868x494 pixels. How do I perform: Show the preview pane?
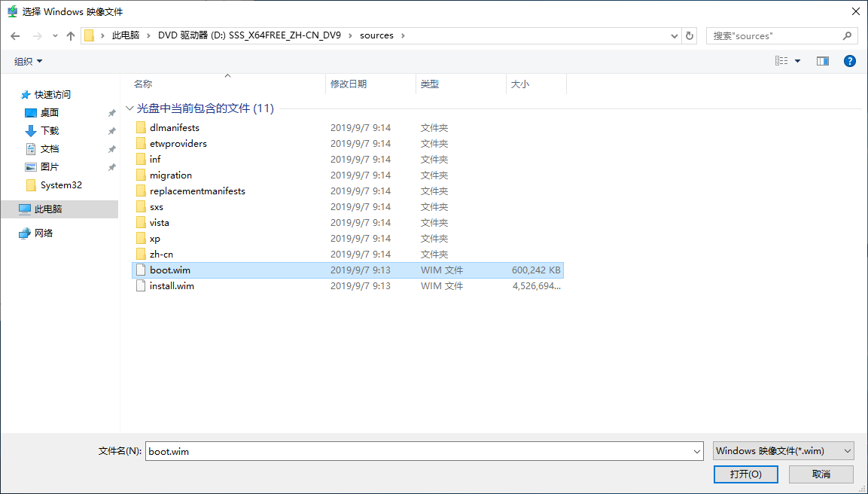823,61
